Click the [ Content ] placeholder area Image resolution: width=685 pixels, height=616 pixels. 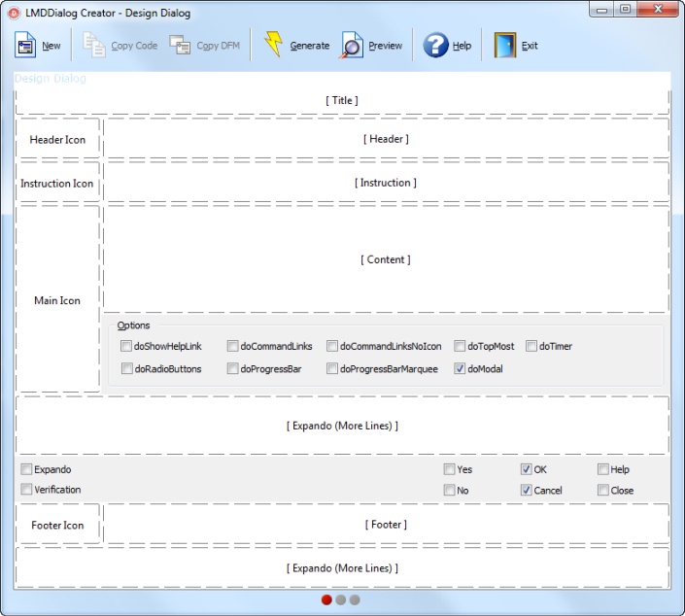386,259
